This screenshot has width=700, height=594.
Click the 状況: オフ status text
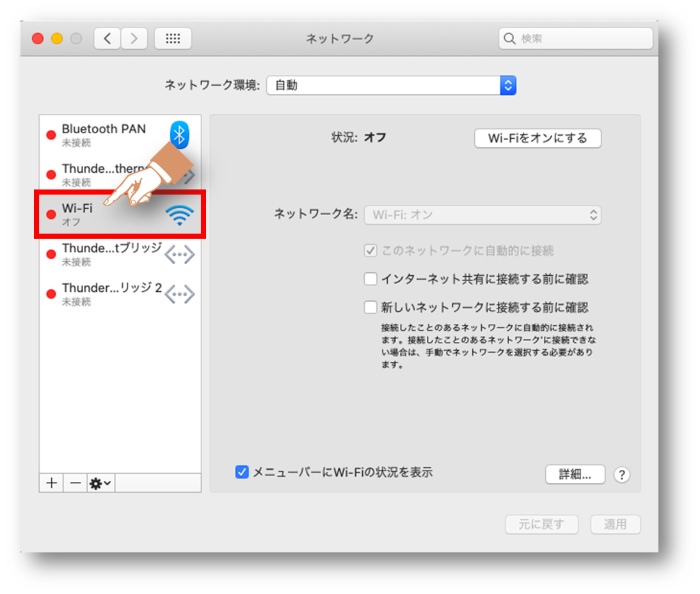pos(358,138)
